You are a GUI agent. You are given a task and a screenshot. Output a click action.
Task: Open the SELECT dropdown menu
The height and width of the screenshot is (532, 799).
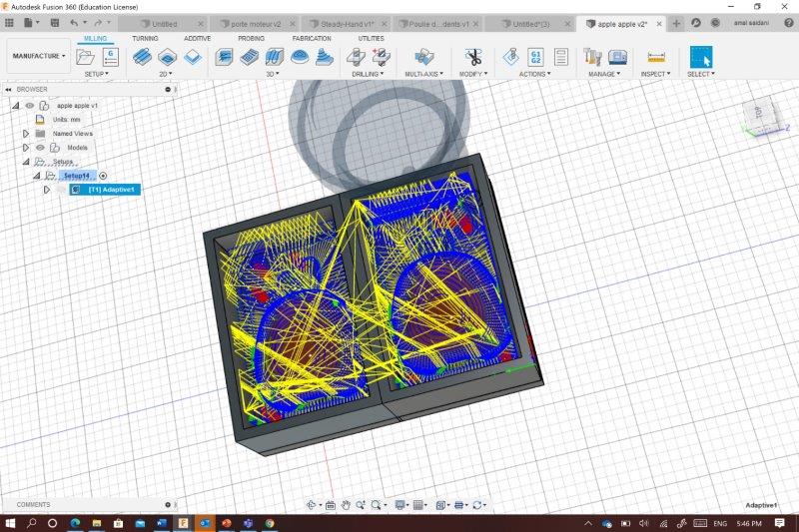[x=701, y=74]
